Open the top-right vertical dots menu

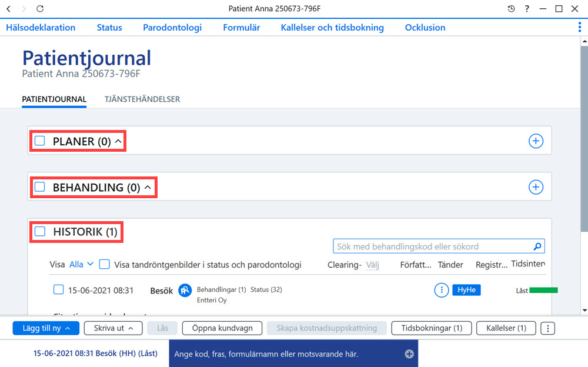(x=579, y=27)
